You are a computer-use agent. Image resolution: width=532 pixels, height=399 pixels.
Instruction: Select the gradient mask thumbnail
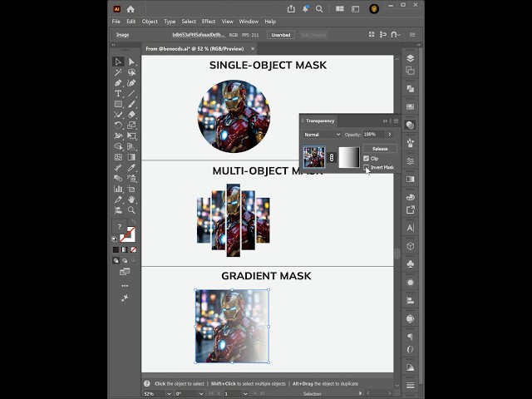tap(349, 157)
